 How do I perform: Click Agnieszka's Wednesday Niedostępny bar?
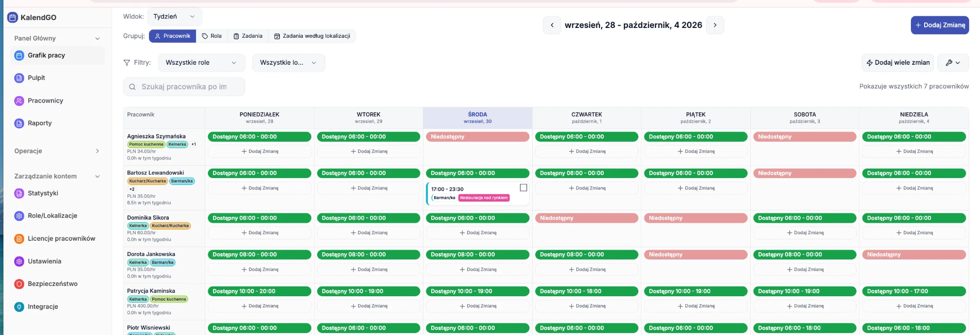478,137
